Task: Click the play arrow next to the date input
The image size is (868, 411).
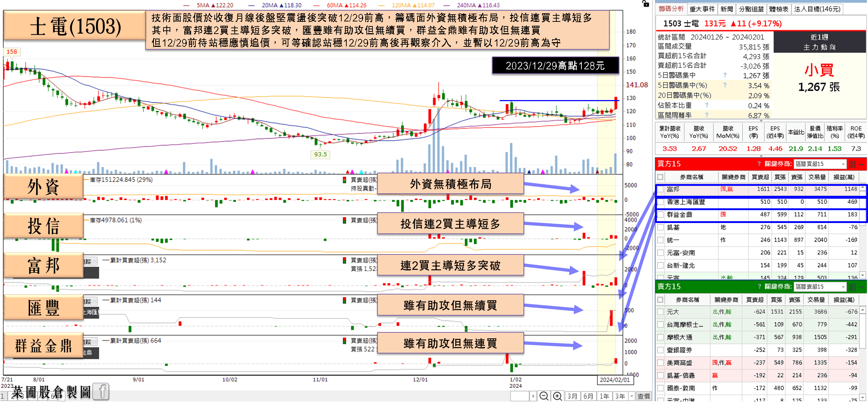Action: 533,396
